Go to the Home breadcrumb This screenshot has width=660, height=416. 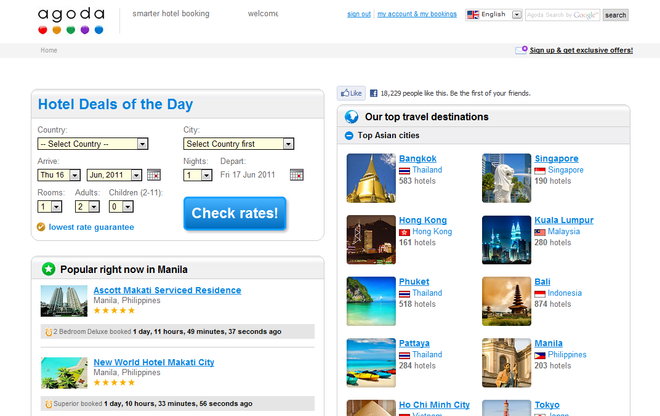point(48,50)
